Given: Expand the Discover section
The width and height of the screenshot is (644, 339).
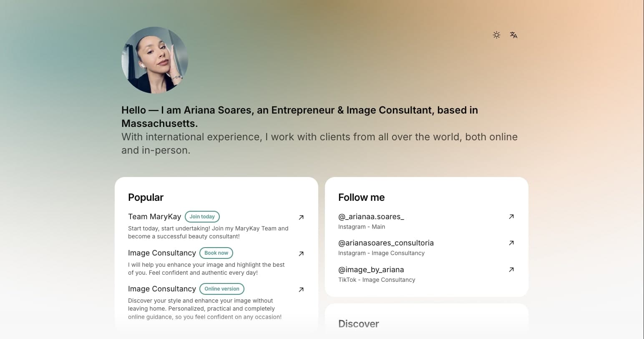Looking at the screenshot, I should pos(358,324).
